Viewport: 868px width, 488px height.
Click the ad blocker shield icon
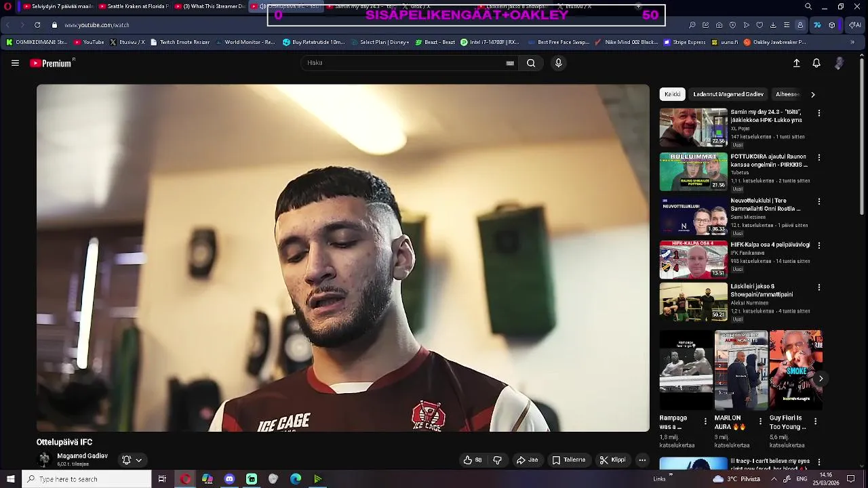[732, 25]
